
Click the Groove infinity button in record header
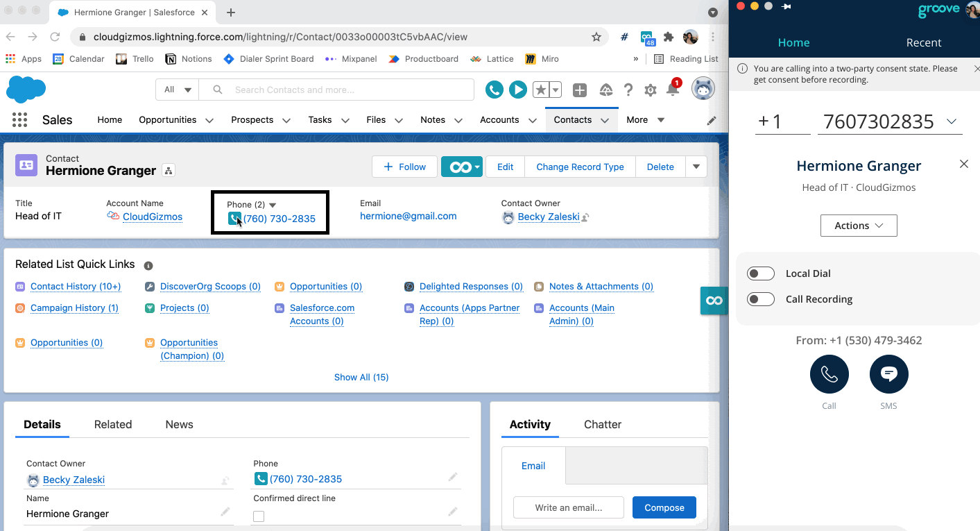tap(461, 167)
